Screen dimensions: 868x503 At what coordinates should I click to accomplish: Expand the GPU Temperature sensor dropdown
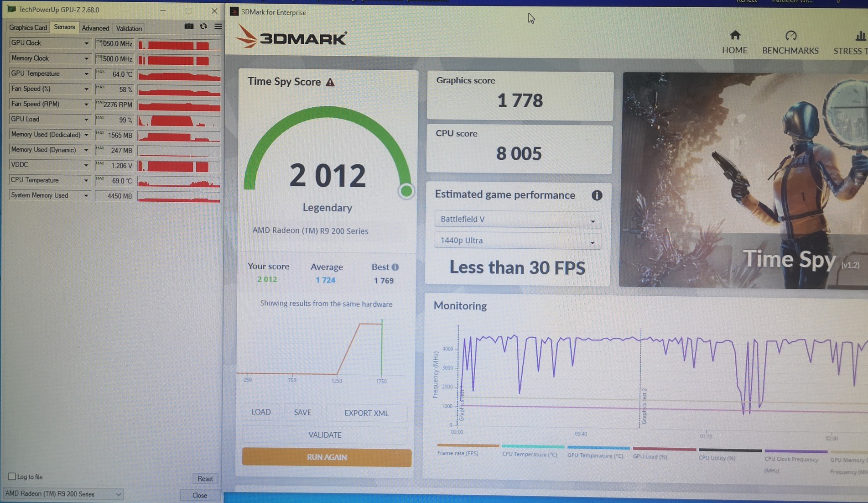point(86,73)
